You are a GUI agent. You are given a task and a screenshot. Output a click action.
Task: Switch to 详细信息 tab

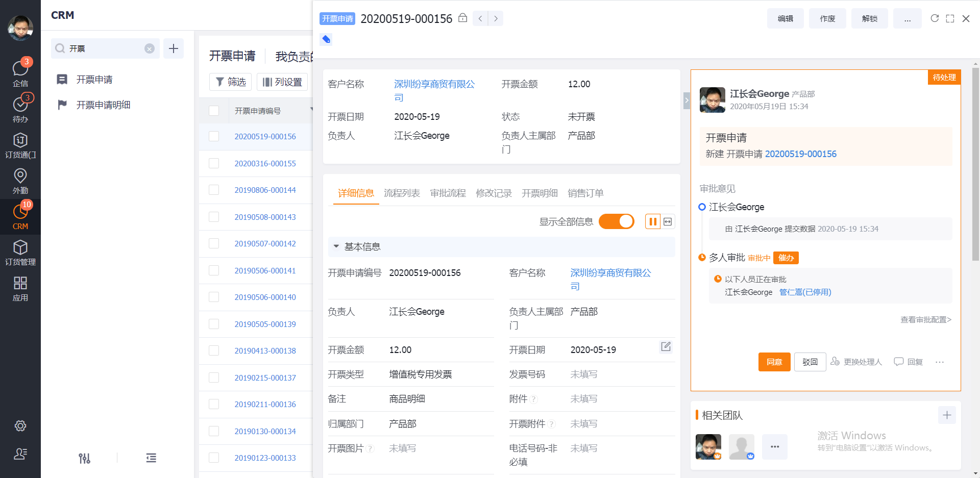[x=356, y=193]
